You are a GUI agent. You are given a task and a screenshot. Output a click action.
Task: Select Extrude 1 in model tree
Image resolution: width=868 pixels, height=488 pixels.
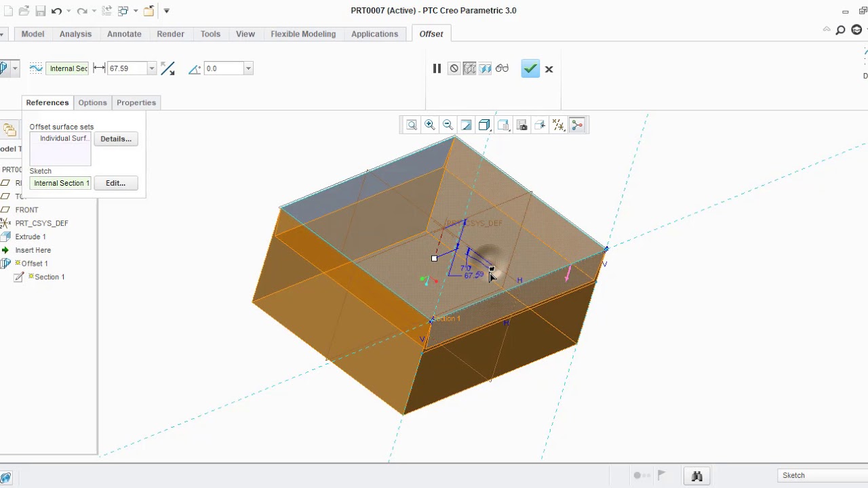(31, 237)
